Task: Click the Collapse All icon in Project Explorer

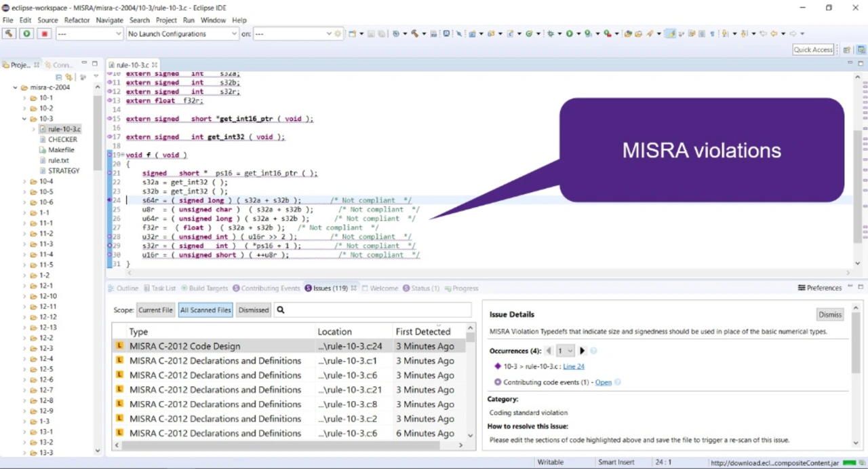Action: [x=59, y=77]
